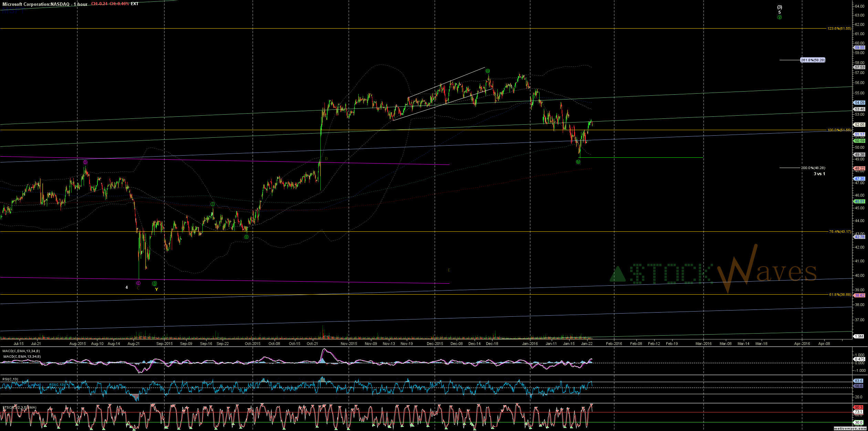The height and width of the screenshot is (431, 868).
Task: Click the Dec-2015 date marker
Action: coord(435,344)
